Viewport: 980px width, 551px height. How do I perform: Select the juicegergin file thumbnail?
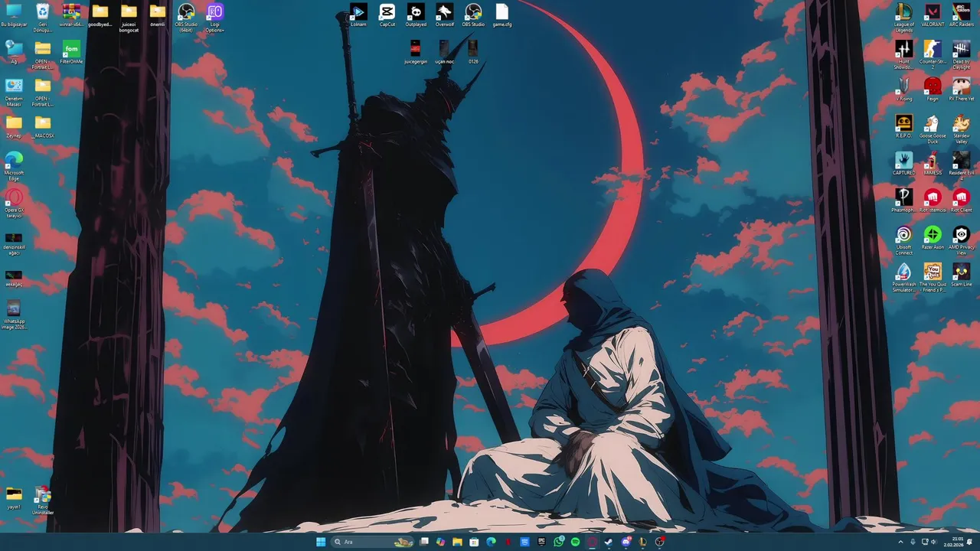pyautogui.click(x=416, y=52)
